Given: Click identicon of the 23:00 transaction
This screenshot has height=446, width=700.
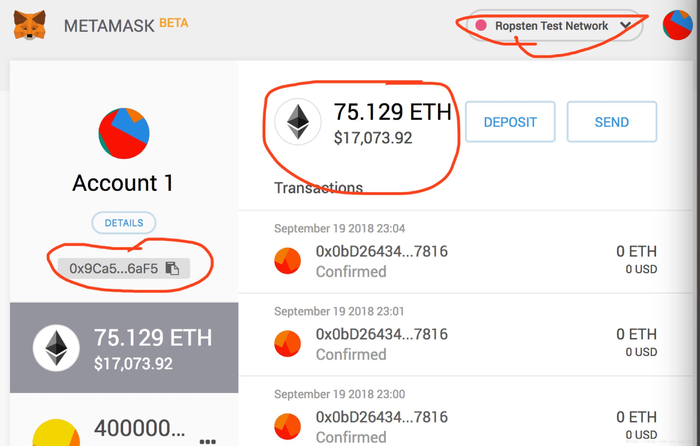Looking at the screenshot, I should pyautogui.click(x=287, y=426).
